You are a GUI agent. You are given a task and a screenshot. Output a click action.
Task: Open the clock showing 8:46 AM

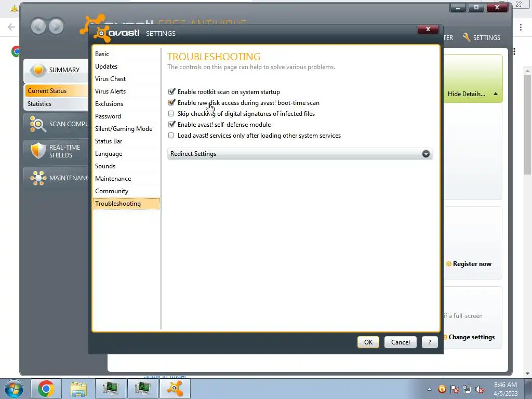(x=506, y=389)
